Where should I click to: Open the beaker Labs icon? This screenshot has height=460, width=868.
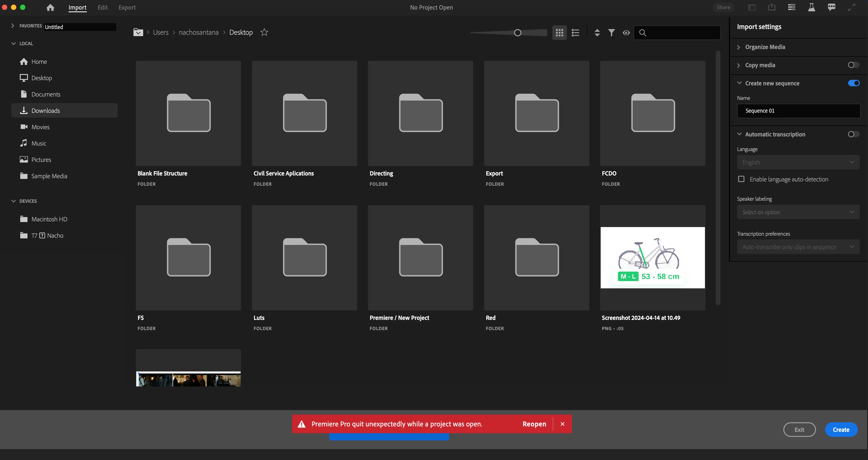coord(811,7)
